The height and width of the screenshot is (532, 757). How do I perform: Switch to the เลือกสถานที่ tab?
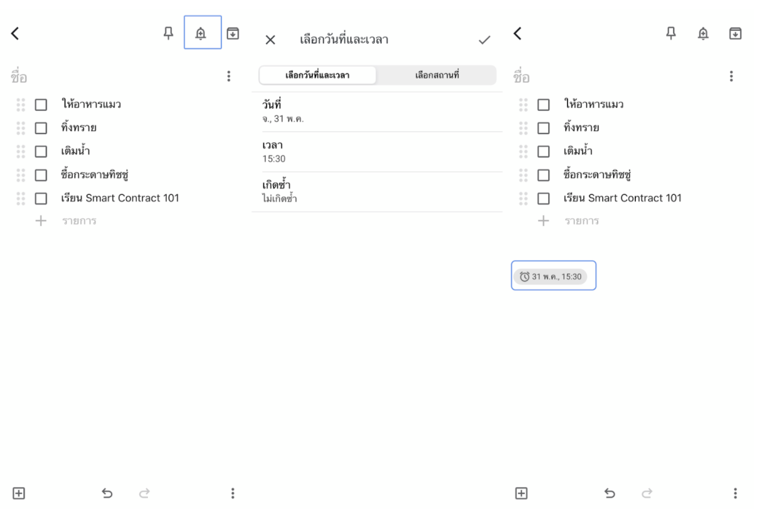[x=437, y=75]
